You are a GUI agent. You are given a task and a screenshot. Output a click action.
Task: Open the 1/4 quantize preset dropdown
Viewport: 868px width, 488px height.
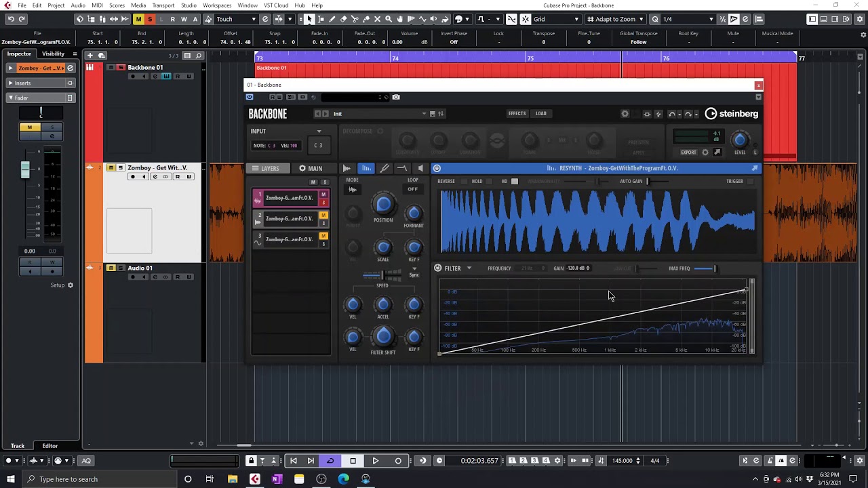pos(688,19)
